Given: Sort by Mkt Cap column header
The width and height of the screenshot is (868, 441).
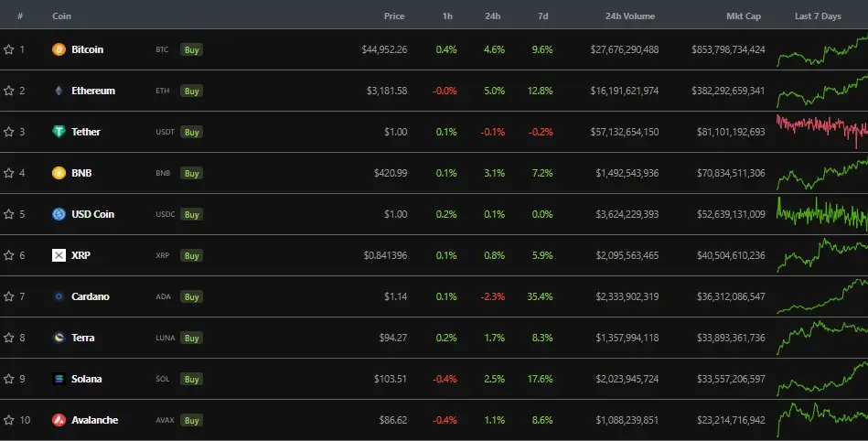Looking at the screenshot, I should 743,16.
